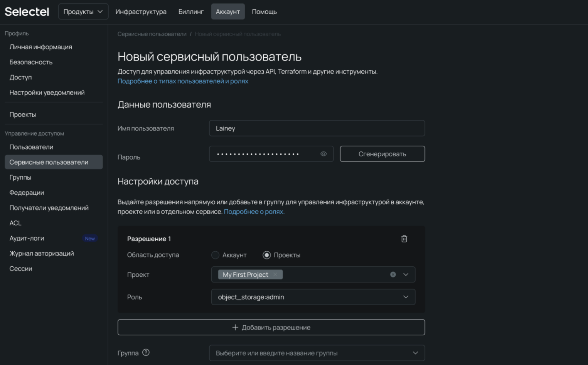Screen dimensions: 588x365
Task: Open the Группа help question-mark icon
Action: (146, 352)
